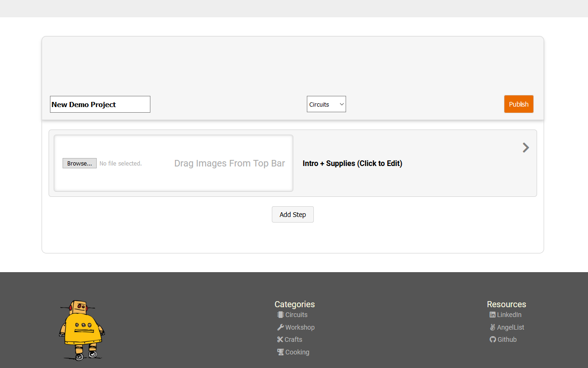The width and height of the screenshot is (588, 368).
Task: Visit the Github resource link
Action: click(507, 339)
